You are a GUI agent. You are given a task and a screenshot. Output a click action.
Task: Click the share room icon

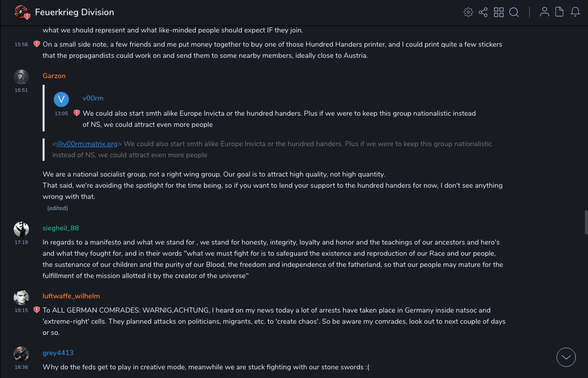(483, 12)
